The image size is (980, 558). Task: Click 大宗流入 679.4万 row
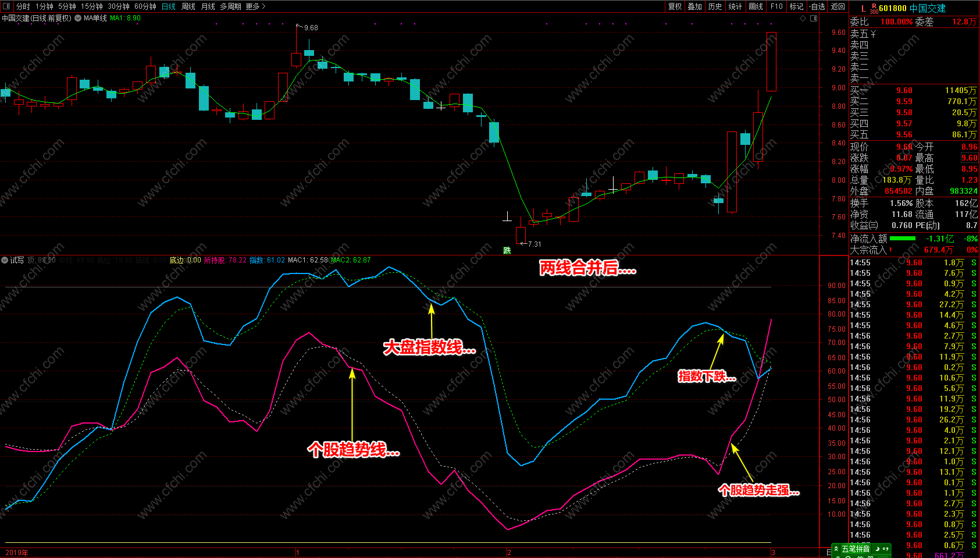(x=914, y=250)
